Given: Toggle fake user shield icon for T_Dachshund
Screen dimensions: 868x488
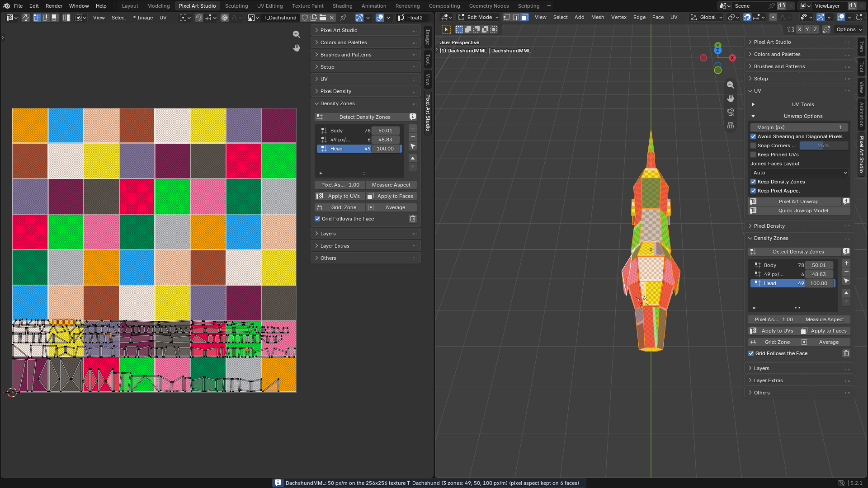Looking at the screenshot, I should coord(305,18).
